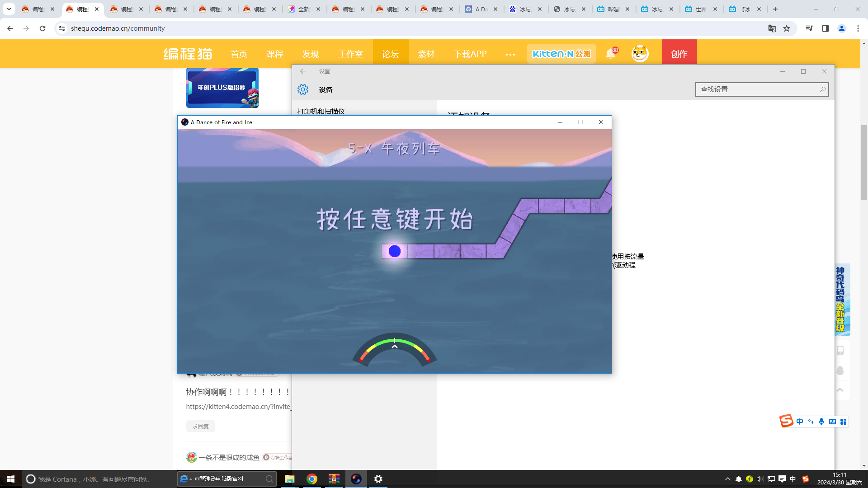Open 课程 in codemao navigation

coord(275,54)
